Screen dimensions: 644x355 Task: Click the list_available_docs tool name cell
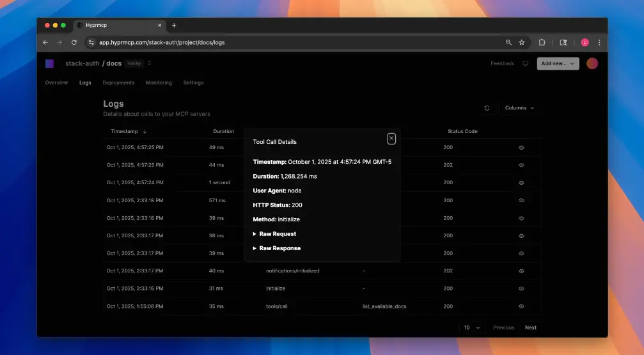[384, 306]
